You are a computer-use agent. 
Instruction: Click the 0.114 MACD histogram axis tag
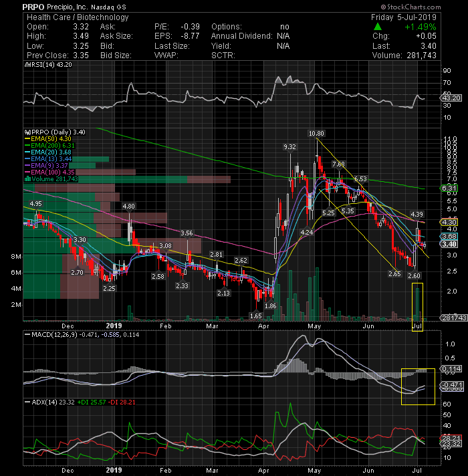(451, 369)
